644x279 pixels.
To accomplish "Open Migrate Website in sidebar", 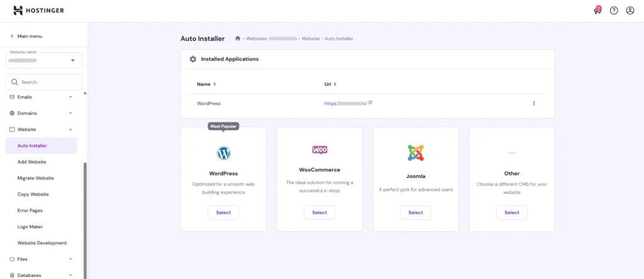I will click(36, 178).
